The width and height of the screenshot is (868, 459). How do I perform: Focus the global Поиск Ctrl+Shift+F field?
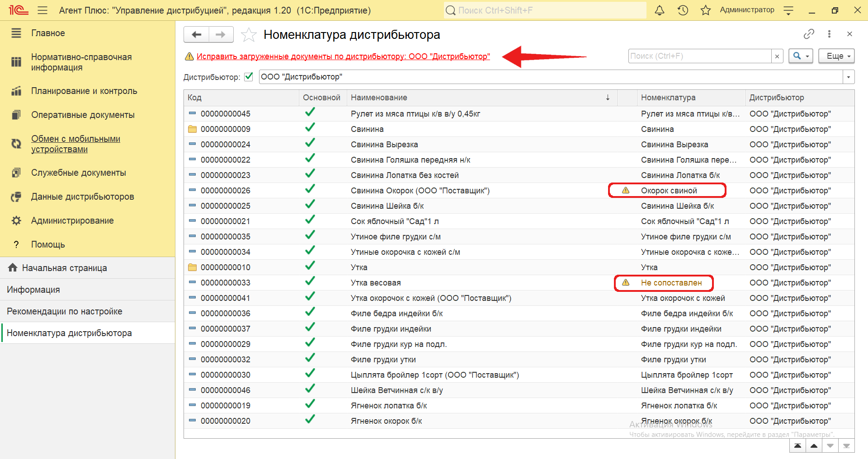click(x=545, y=10)
